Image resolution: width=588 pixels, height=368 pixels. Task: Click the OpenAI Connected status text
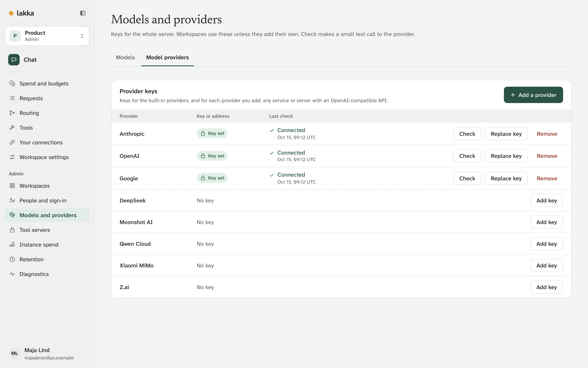(291, 153)
